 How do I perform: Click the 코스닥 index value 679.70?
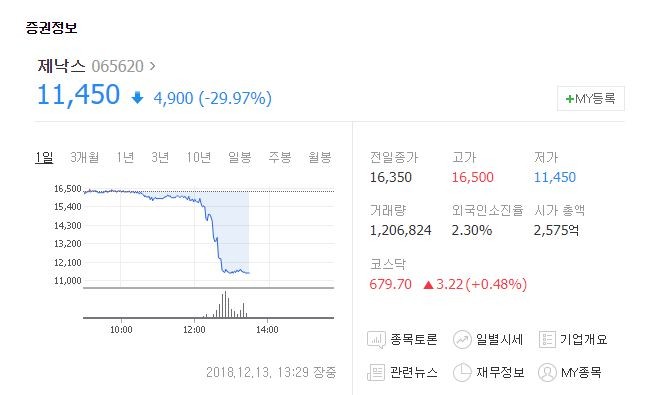pos(390,285)
